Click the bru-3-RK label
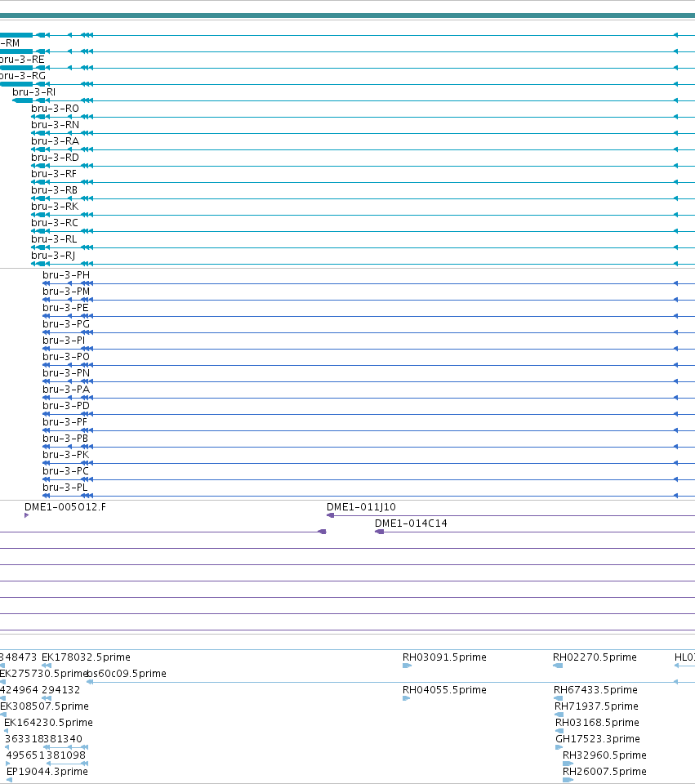 coord(55,207)
